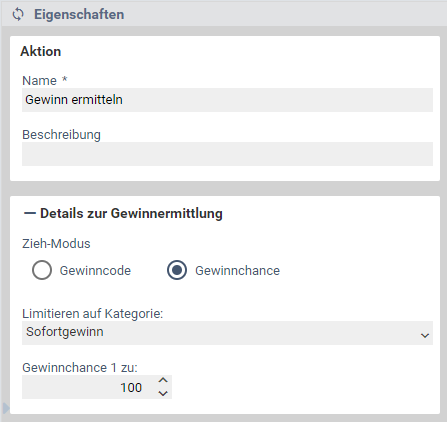Click the Zieh-Modus label
Viewport: 447px width, 422px height.
[x=56, y=244]
